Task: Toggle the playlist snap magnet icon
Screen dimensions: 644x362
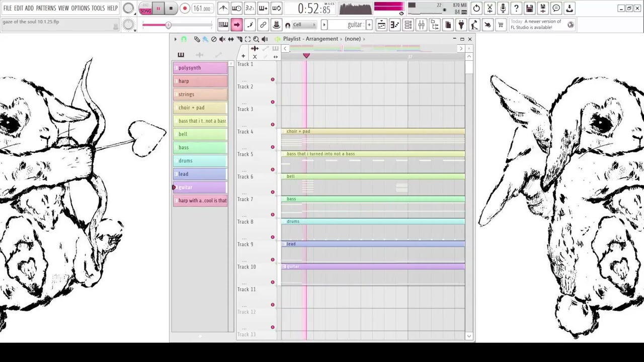Action: (x=184, y=39)
